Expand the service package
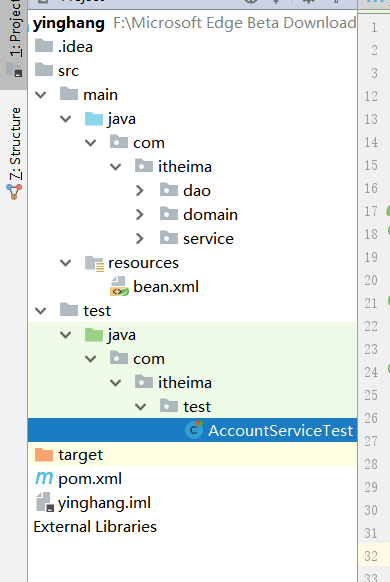 140,239
